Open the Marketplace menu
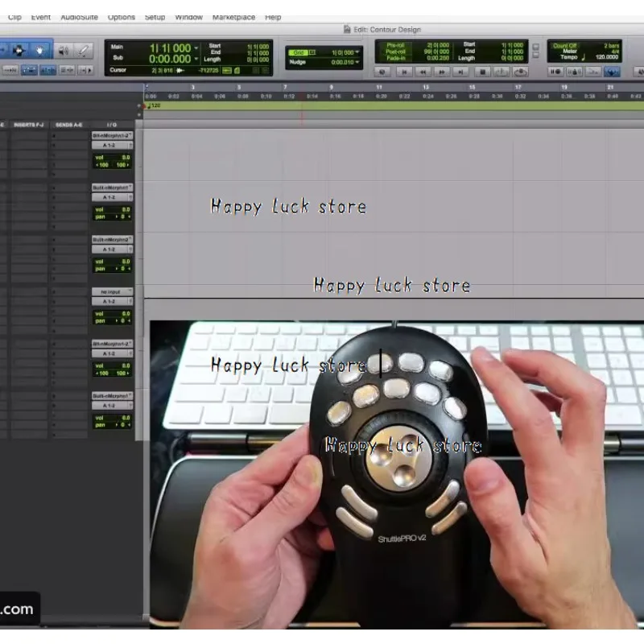The height and width of the screenshot is (644, 644). click(x=233, y=17)
